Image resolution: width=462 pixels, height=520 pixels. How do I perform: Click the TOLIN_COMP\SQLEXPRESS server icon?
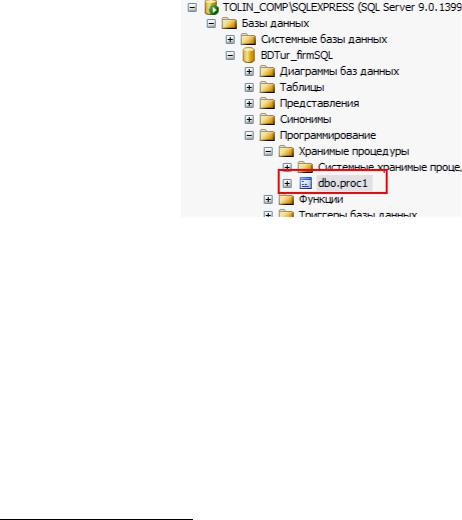[212, 8]
